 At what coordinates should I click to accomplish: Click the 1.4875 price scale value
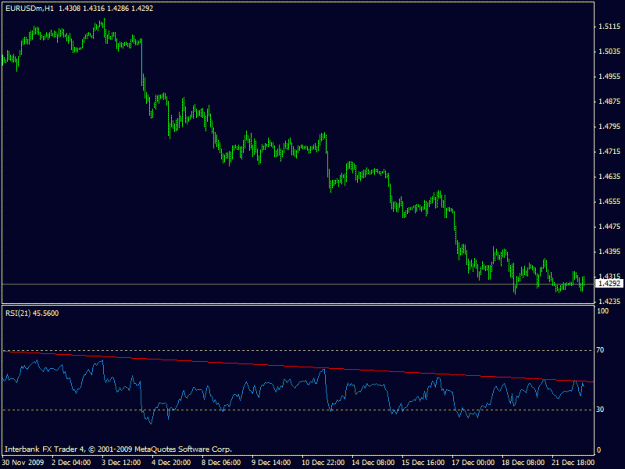click(609, 102)
